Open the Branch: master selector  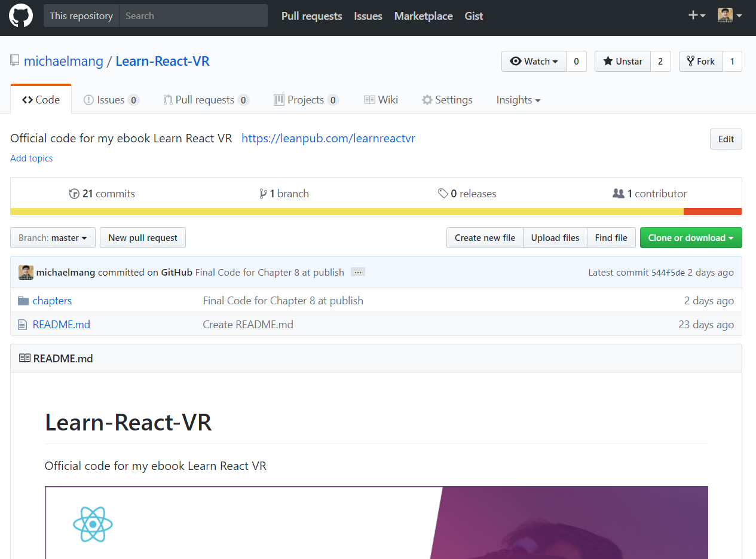coord(53,238)
